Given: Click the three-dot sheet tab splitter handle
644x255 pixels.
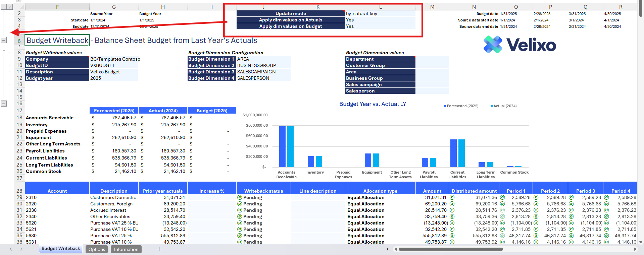Looking at the screenshot, I should (x=388, y=249).
